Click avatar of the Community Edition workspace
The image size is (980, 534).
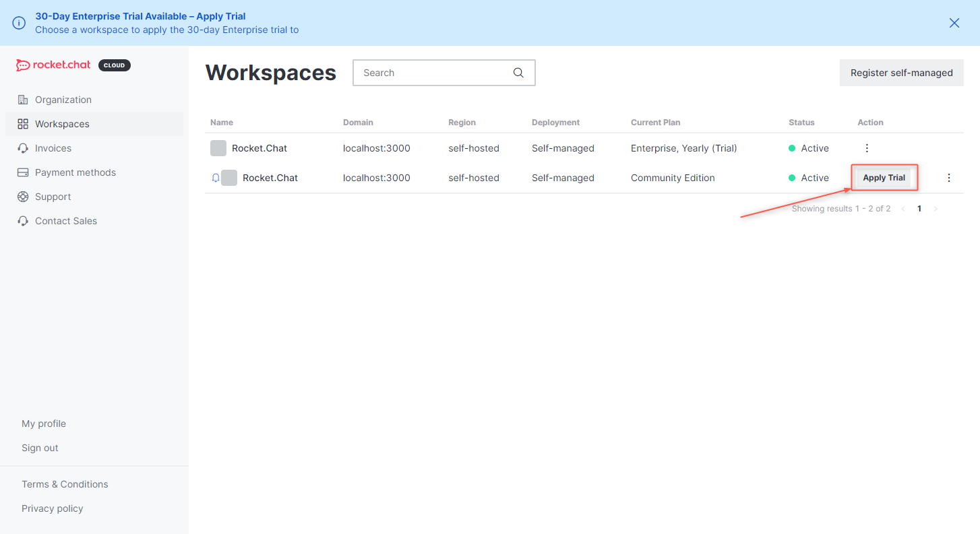click(x=229, y=178)
